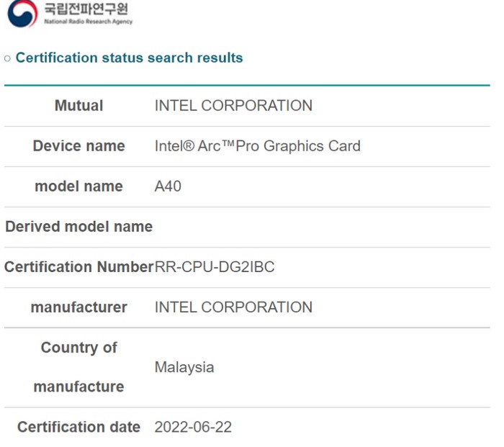Screen dimensions: 504x447
Task: Click the 'Country of manufacture' label
Action: [x=78, y=367]
